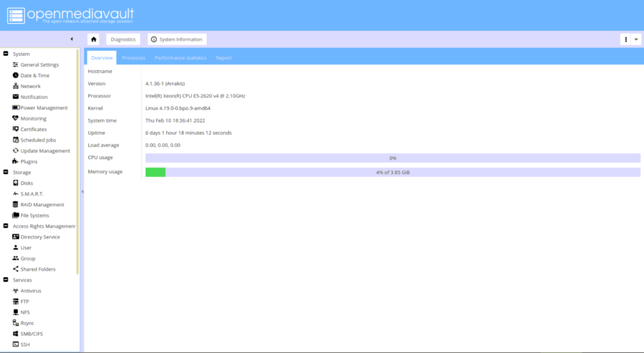This screenshot has width=644, height=353.
Task: Click the uptime value 6 days 1 hour
Action: point(188,132)
